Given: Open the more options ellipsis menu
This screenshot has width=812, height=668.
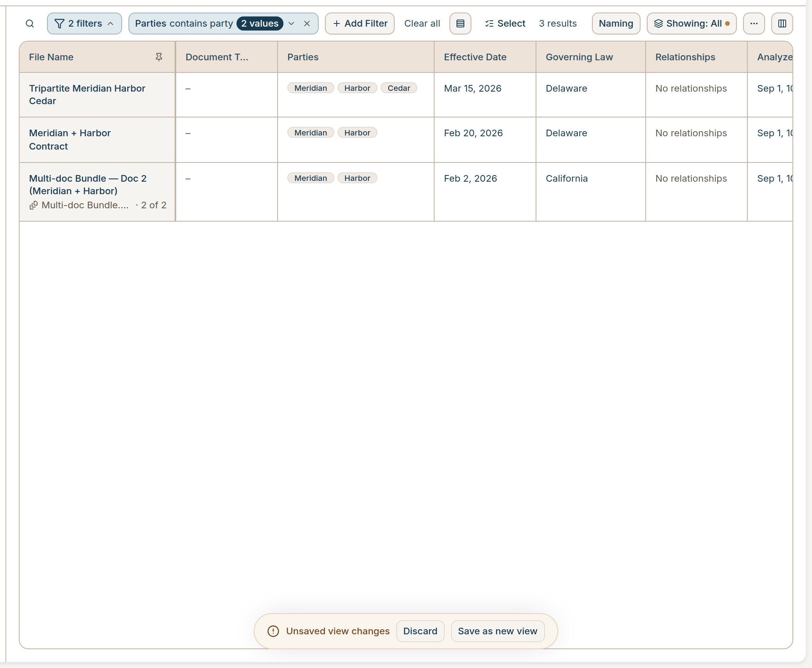Looking at the screenshot, I should click(x=754, y=23).
